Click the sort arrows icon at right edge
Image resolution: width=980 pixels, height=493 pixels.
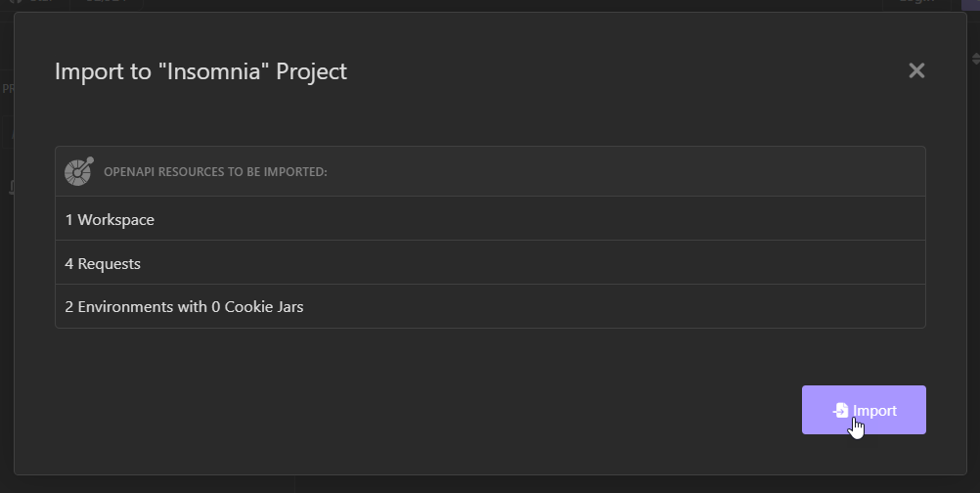click(x=976, y=59)
